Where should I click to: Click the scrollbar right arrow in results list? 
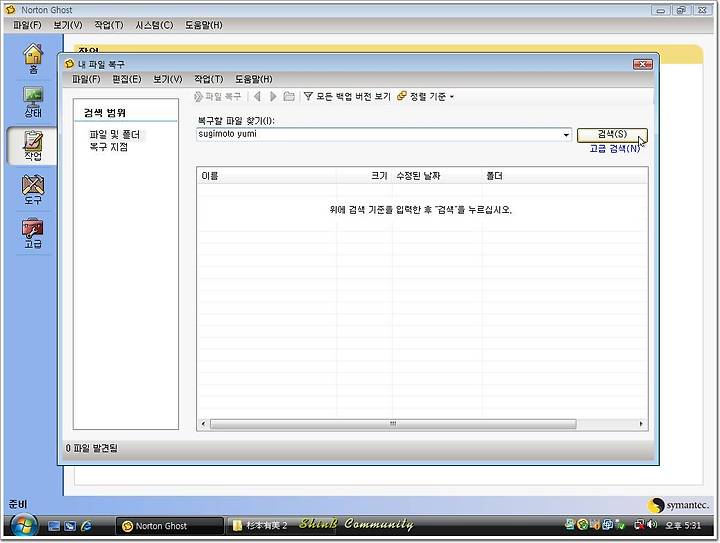pos(641,424)
